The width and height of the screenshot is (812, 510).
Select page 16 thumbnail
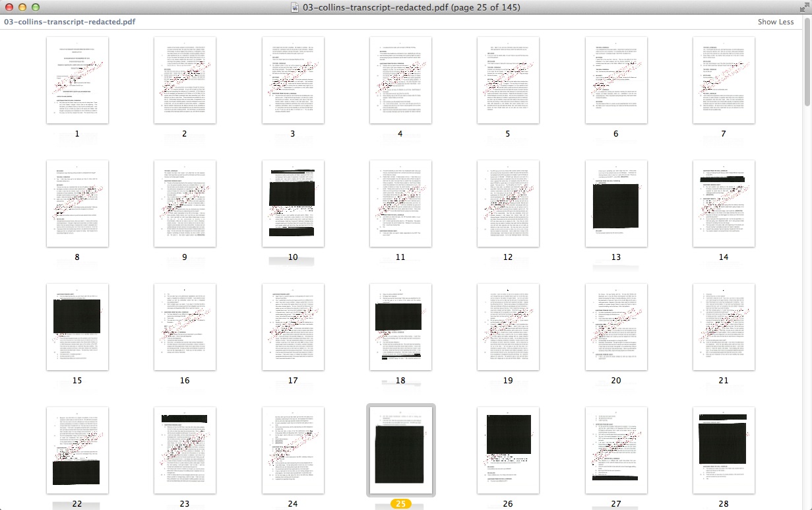coord(185,327)
